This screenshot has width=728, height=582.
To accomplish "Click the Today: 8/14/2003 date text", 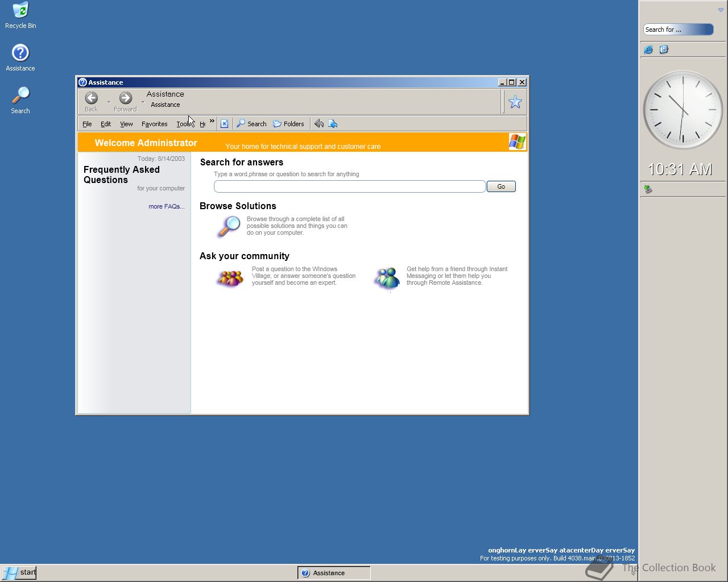I will point(161,159).
